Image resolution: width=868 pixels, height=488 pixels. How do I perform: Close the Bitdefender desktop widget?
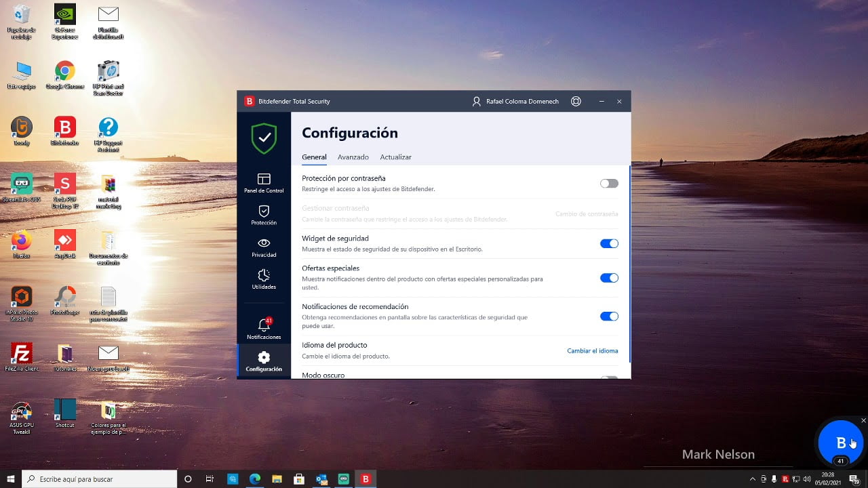pos(863,421)
